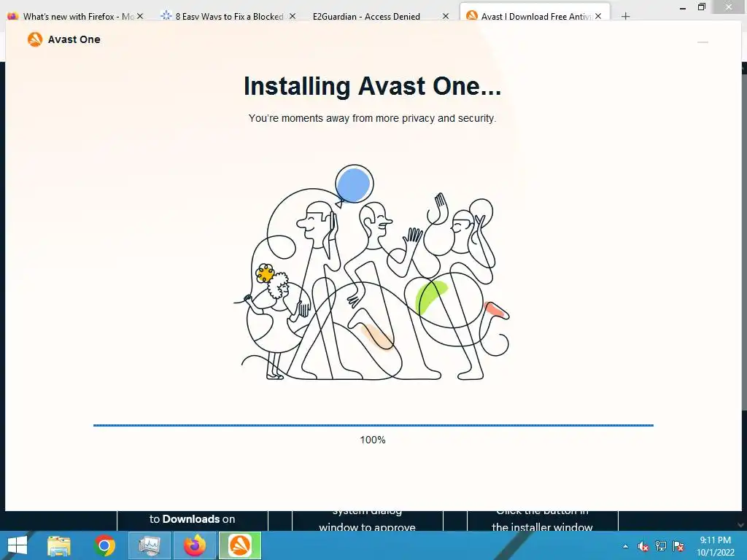The image size is (747, 560).
Task: Click the people illustration in installer
Action: [x=371, y=273]
